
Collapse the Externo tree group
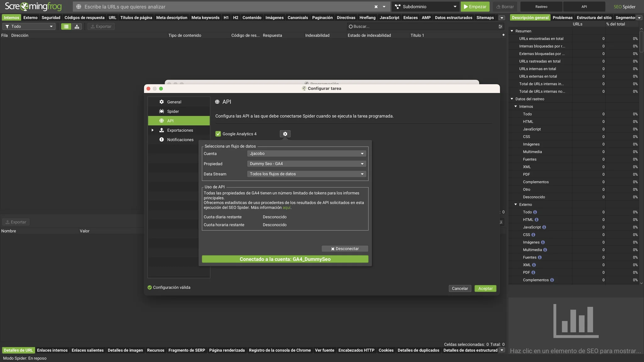(x=516, y=204)
